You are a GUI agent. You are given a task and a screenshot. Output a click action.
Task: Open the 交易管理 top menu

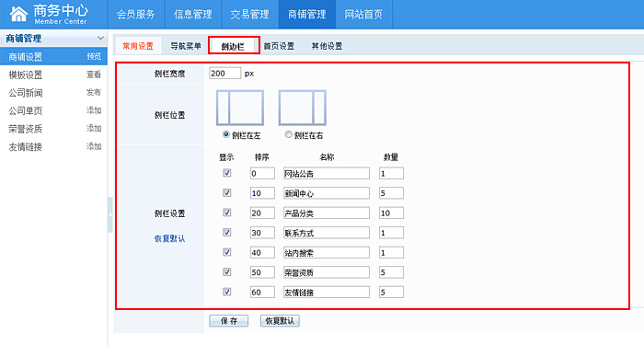(x=249, y=15)
